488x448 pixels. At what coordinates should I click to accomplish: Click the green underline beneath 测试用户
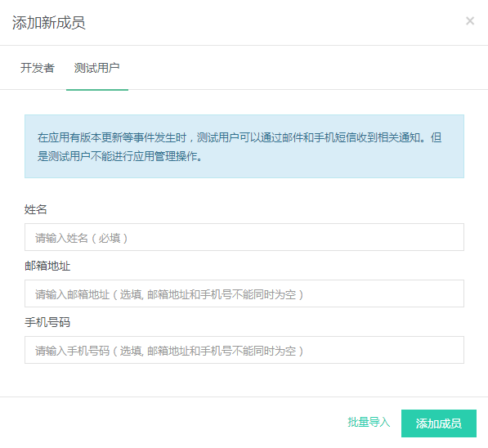[x=97, y=90]
